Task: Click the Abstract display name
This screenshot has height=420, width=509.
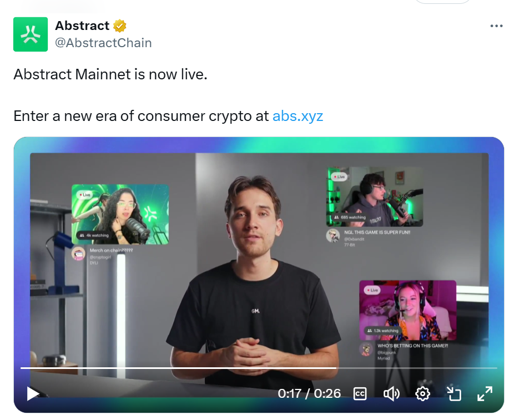Action: [82, 26]
